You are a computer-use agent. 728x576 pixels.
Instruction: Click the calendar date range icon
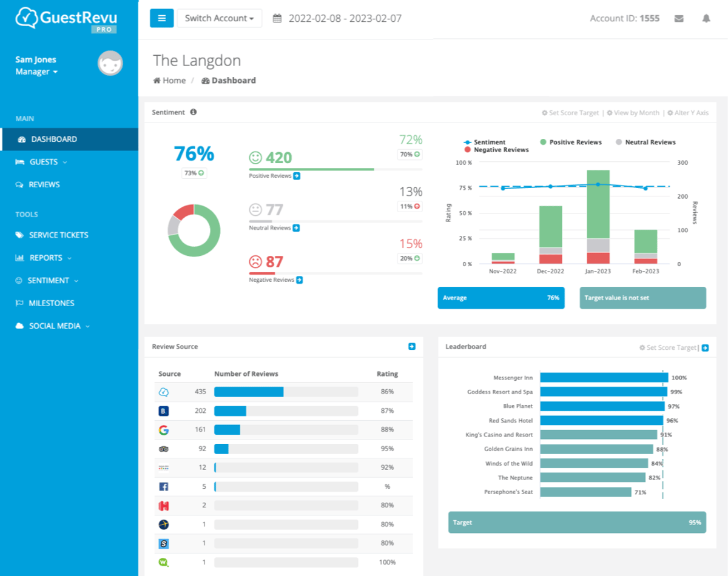277,18
